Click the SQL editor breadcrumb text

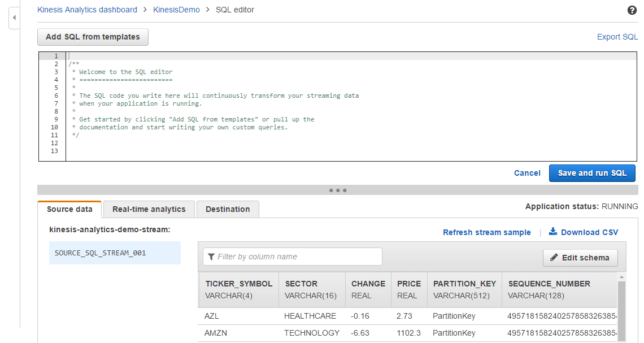235,10
